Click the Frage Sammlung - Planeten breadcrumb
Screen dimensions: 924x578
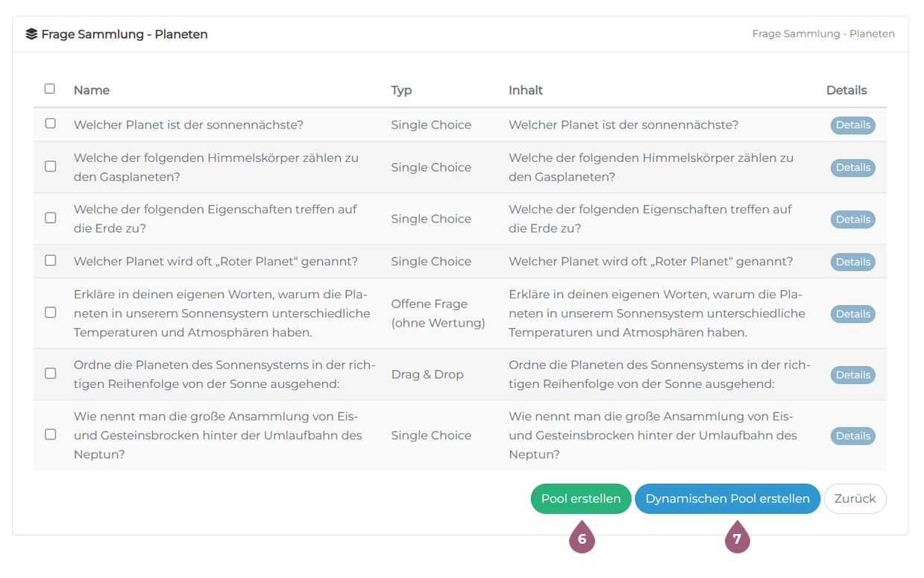point(823,34)
